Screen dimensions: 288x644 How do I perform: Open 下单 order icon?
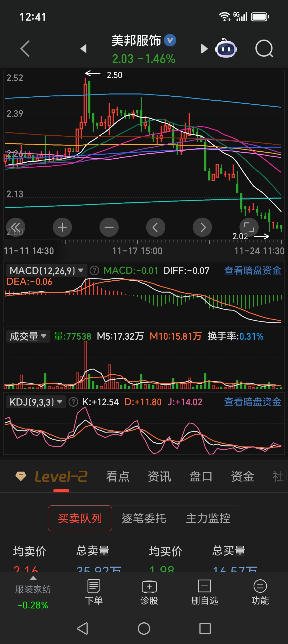click(x=94, y=592)
